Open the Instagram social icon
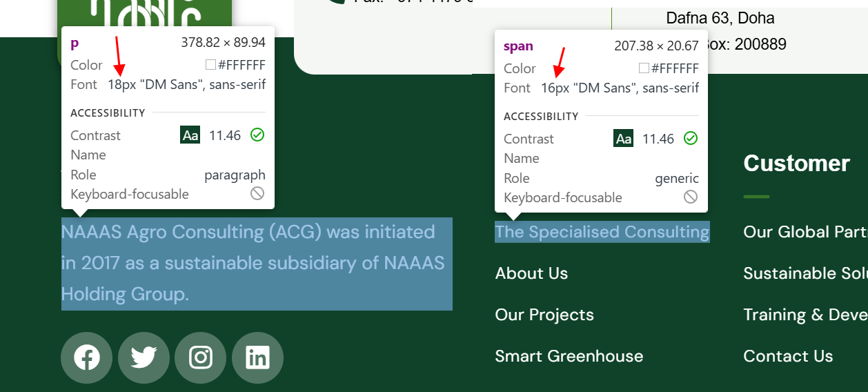This screenshot has width=868, height=392. point(201,357)
